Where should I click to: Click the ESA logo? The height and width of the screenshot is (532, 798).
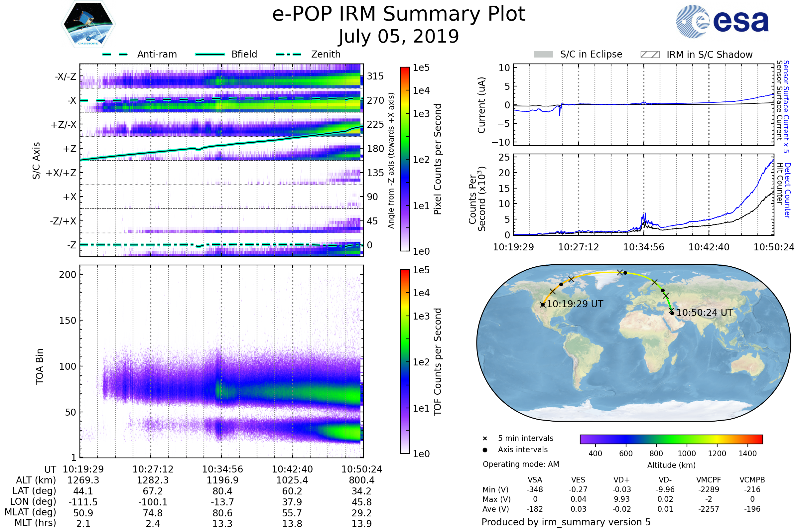(x=722, y=21)
